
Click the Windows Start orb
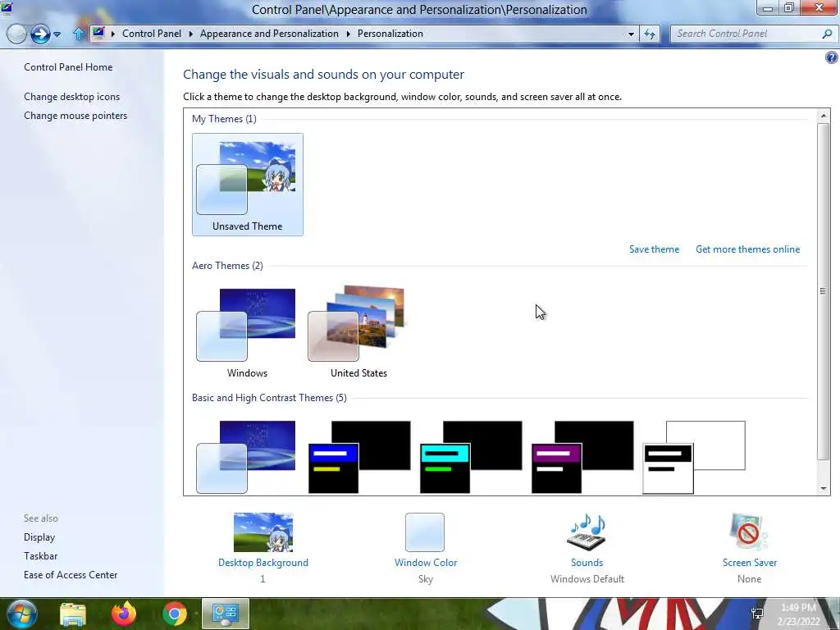pos(22,614)
